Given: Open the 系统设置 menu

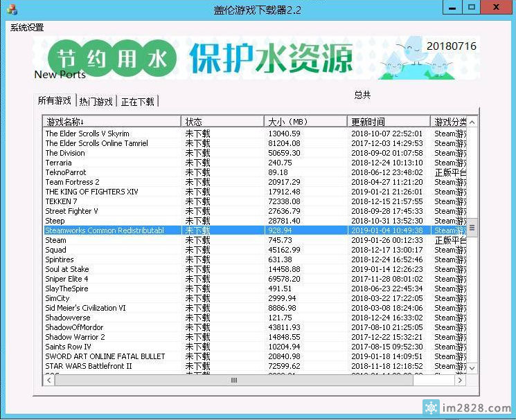Looking at the screenshot, I should (x=27, y=28).
